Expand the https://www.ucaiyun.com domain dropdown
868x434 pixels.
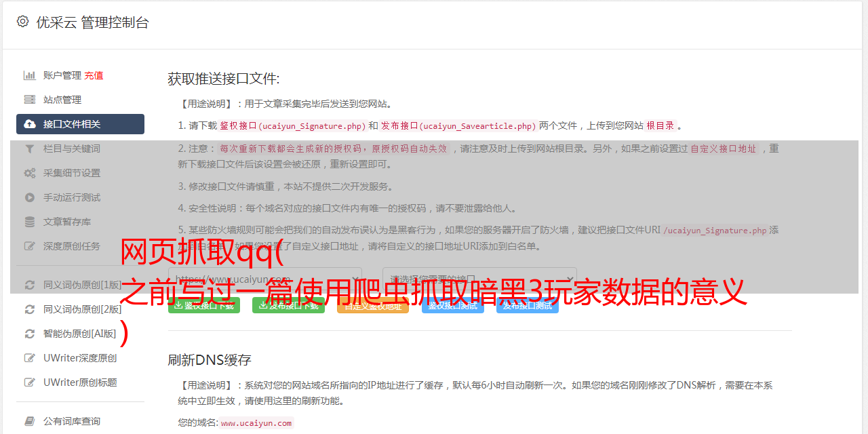pos(264,279)
